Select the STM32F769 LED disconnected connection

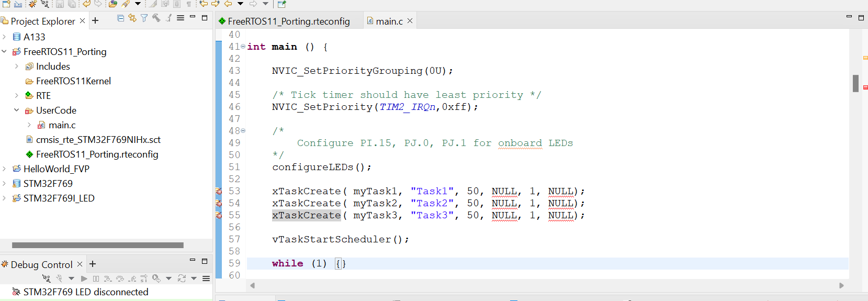(85, 292)
